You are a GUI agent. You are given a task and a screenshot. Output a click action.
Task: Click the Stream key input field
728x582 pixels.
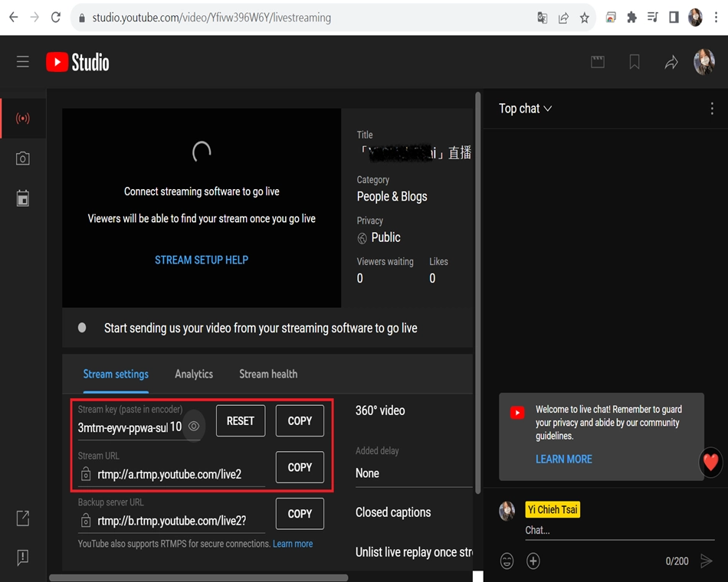click(130, 427)
